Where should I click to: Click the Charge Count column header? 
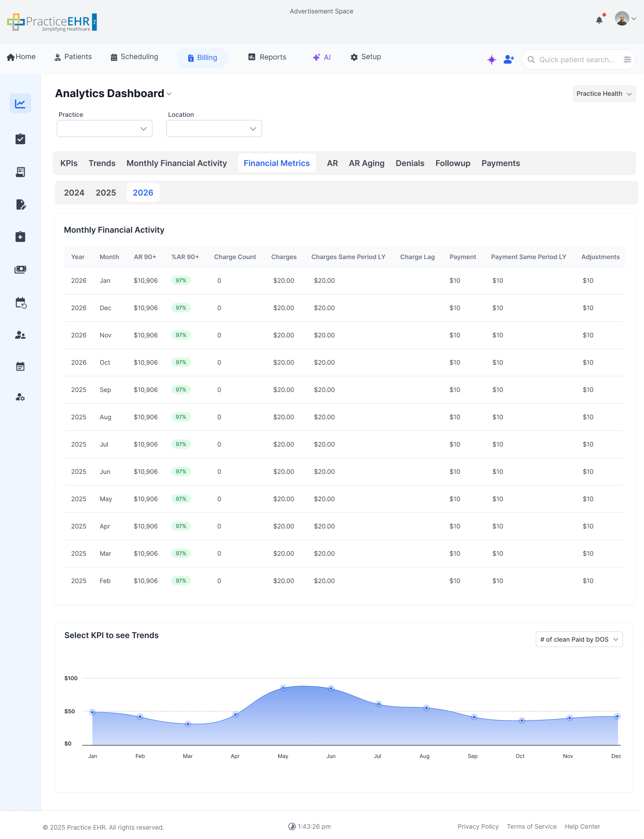[235, 257]
